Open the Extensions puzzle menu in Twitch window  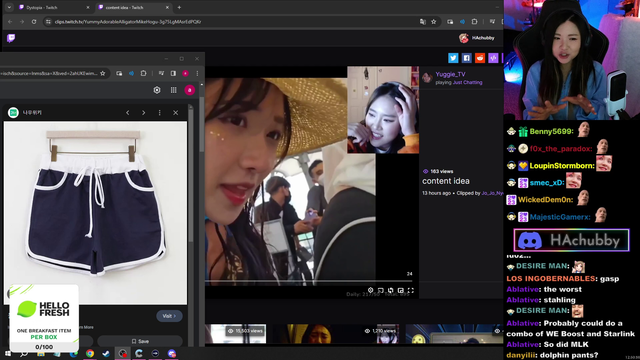tap(474, 22)
